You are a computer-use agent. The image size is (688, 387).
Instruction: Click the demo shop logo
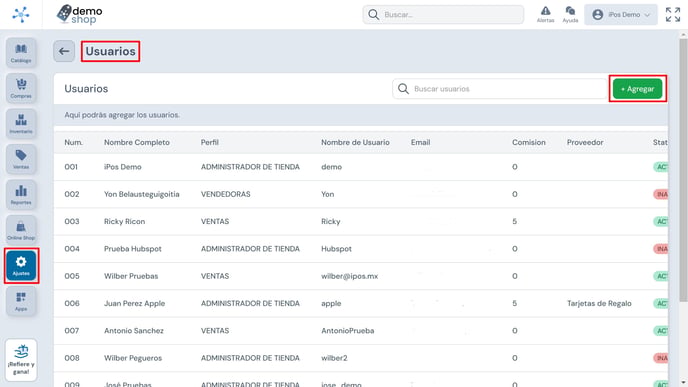[79, 14]
